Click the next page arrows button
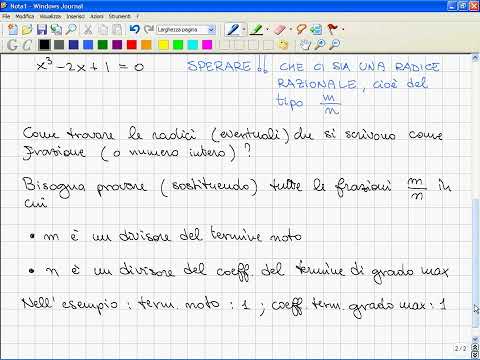The image size is (480, 360). click(476, 355)
